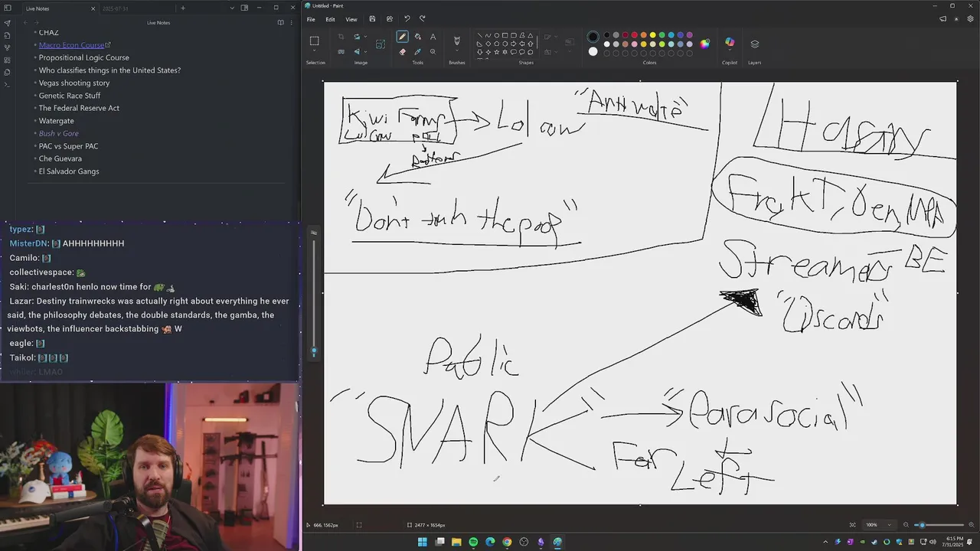Show hidden system tray icons
Screen dimensions: 980x551
click(x=825, y=542)
